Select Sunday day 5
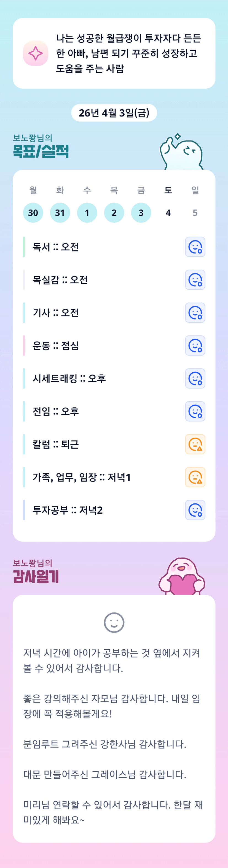 tap(195, 213)
